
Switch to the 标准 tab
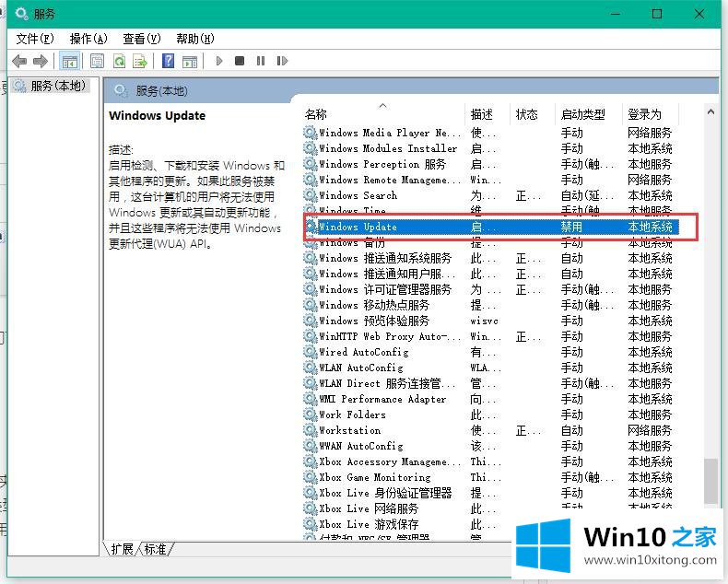[x=156, y=549]
